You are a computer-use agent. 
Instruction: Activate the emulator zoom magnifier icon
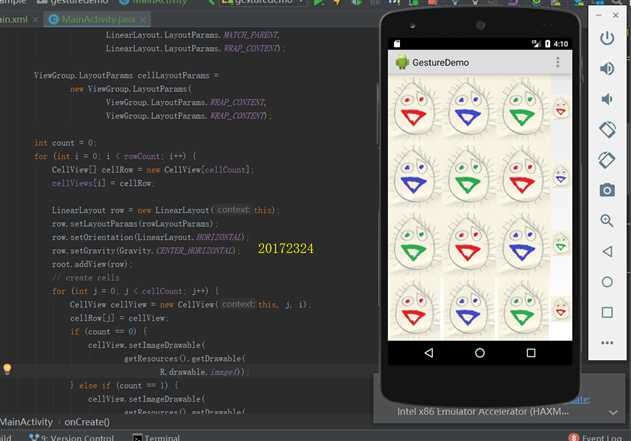pyautogui.click(x=607, y=220)
